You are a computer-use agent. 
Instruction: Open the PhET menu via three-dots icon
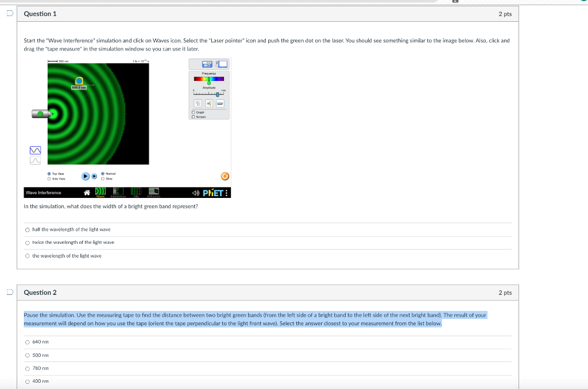click(227, 192)
